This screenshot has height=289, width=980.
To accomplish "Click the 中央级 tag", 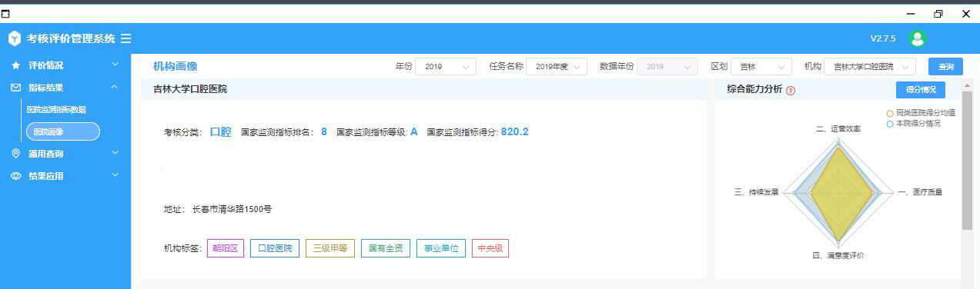I will tap(490, 248).
